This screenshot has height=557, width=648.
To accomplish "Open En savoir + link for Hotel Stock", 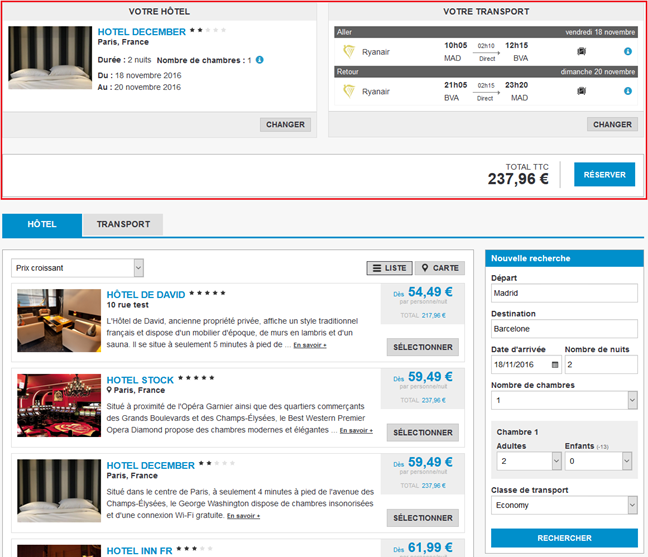I will (356, 431).
